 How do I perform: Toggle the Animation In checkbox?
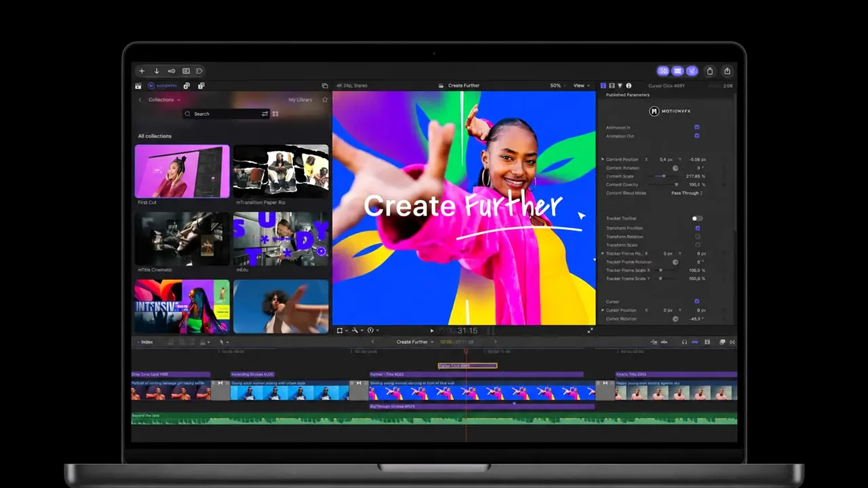(x=697, y=127)
